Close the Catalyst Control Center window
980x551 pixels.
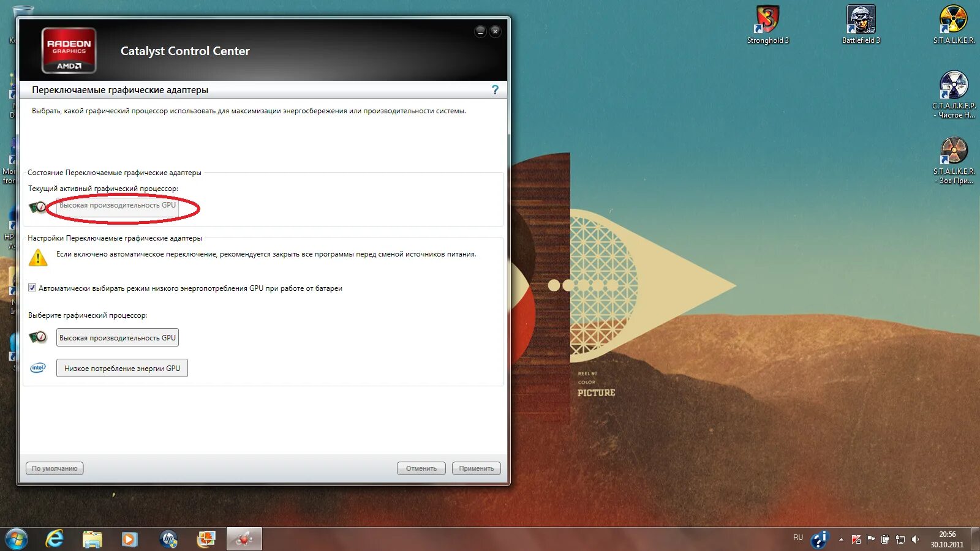[x=496, y=31]
